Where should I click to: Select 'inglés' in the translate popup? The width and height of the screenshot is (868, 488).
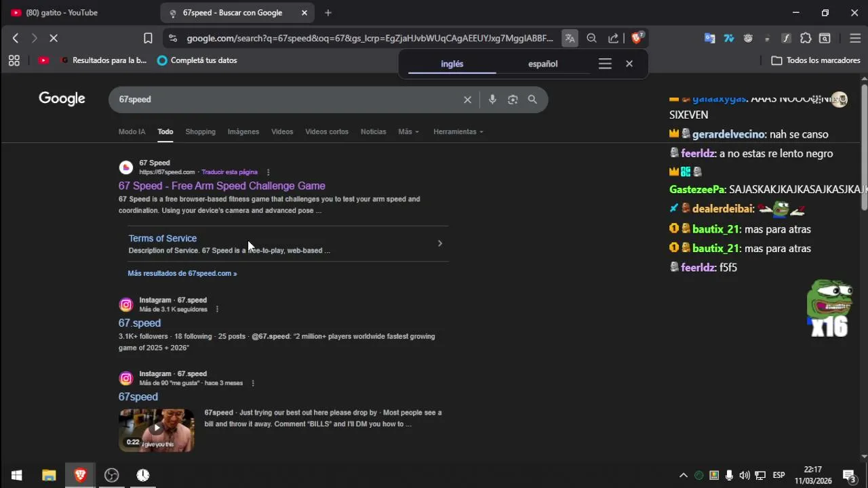pyautogui.click(x=452, y=64)
